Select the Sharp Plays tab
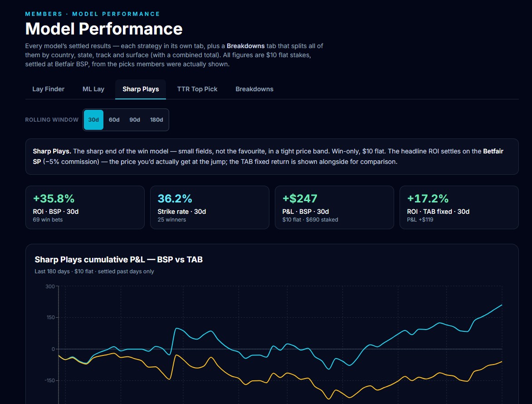532x404 pixels. [141, 89]
